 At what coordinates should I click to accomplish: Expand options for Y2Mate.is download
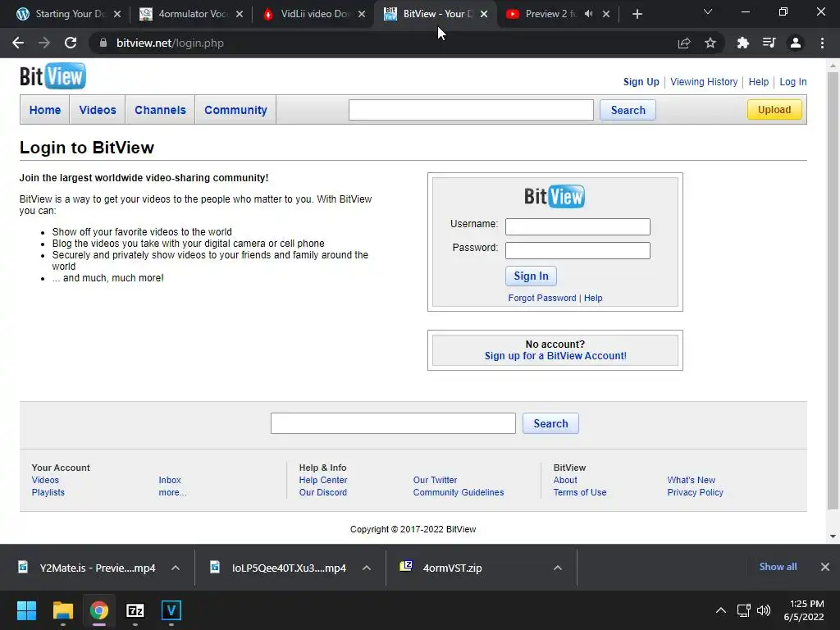(x=176, y=568)
